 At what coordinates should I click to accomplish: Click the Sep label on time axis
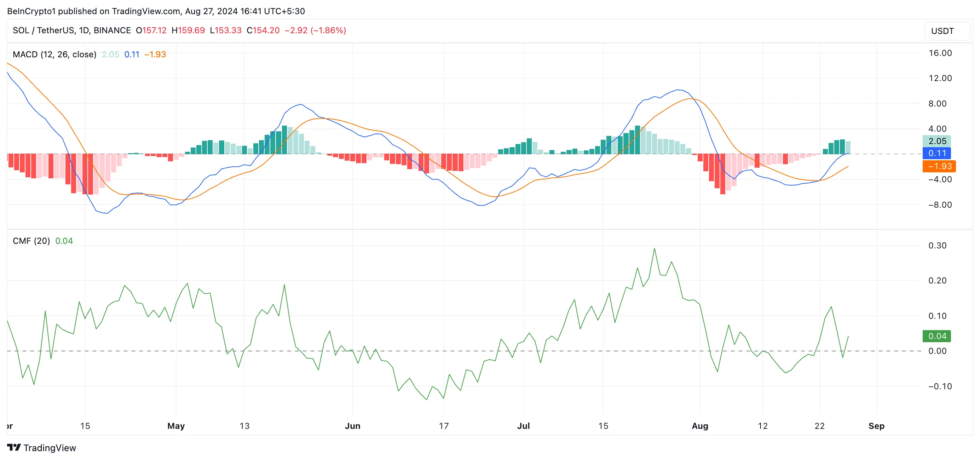[x=876, y=426]
